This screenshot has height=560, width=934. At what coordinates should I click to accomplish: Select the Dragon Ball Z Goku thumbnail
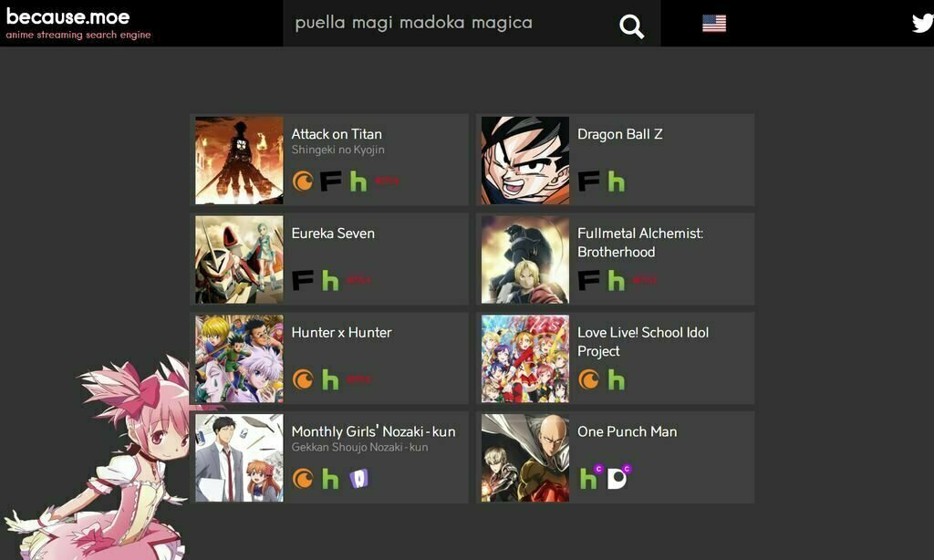coord(524,161)
